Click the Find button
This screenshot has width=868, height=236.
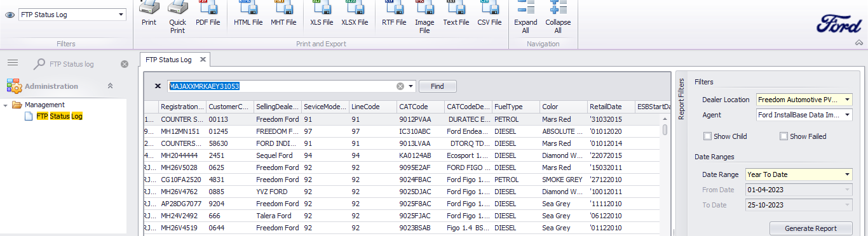pyautogui.click(x=437, y=86)
